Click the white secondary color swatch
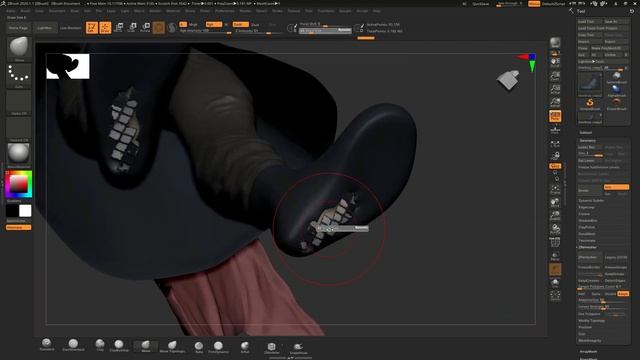 pos(25,211)
